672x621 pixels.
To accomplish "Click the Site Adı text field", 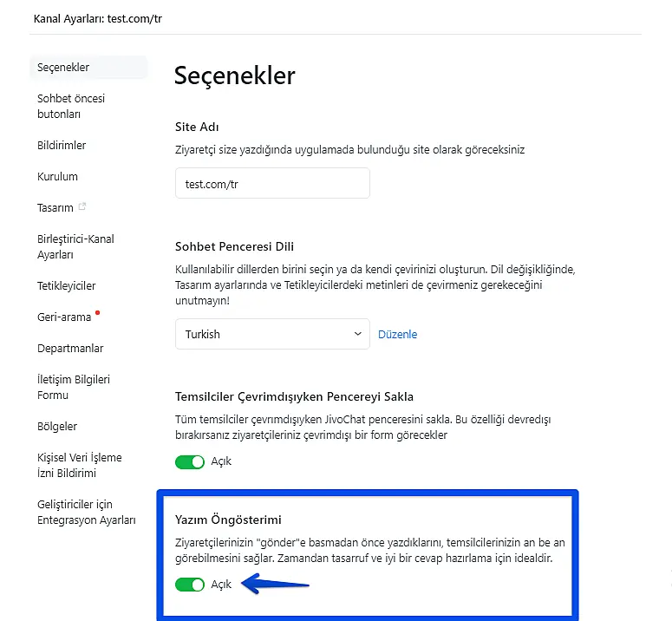I will tap(272, 184).
